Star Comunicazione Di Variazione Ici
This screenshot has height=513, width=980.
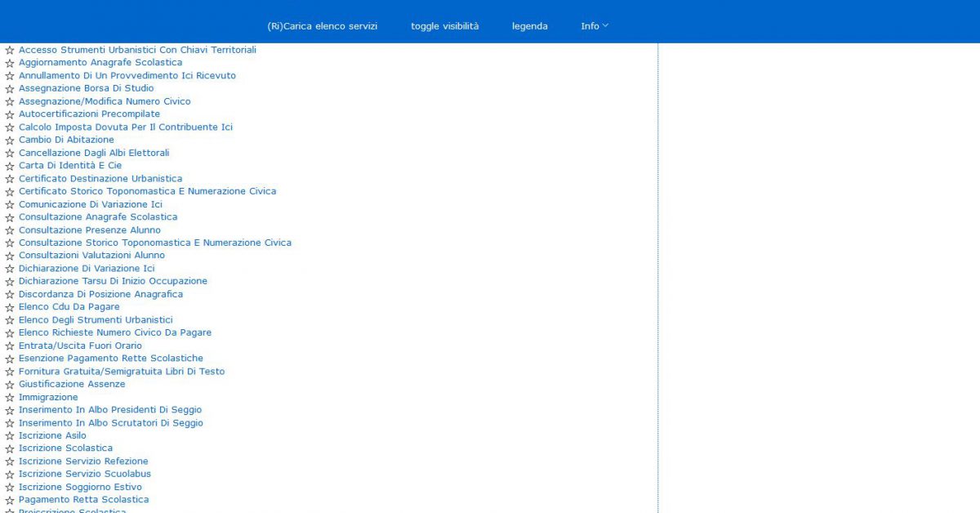pos(10,204)
